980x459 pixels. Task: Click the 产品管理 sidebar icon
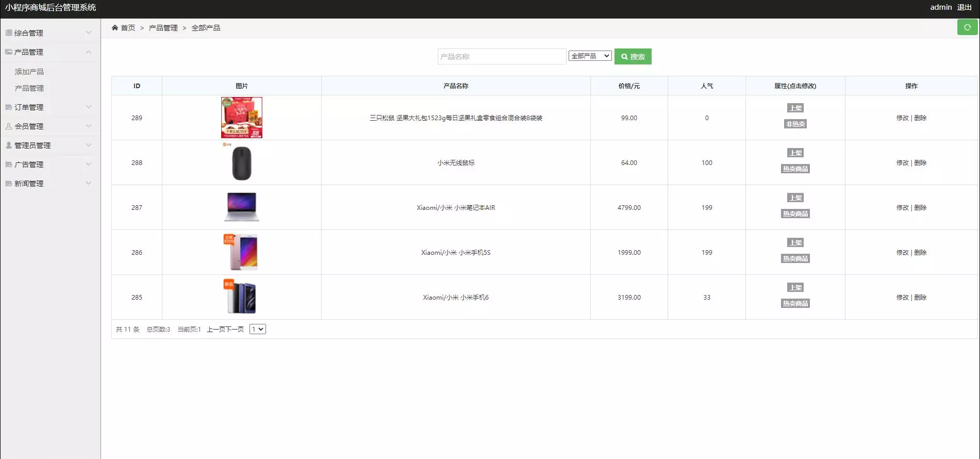coord(9,52)
